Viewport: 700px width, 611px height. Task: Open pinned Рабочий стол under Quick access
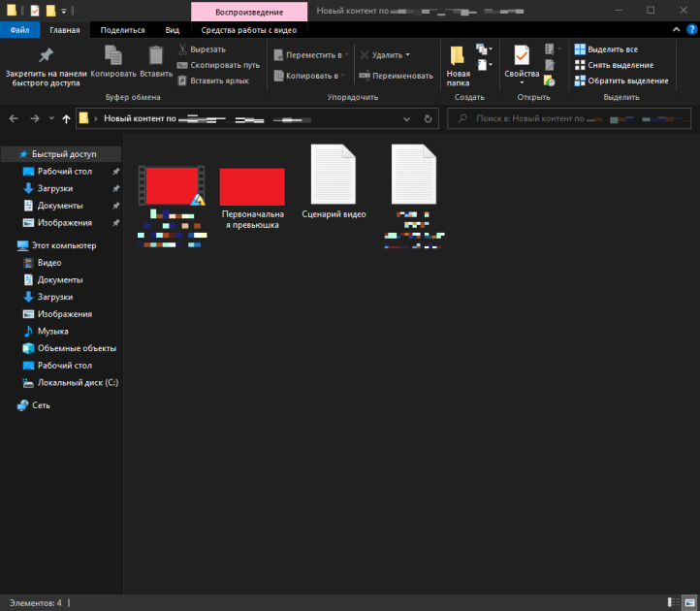65,172
